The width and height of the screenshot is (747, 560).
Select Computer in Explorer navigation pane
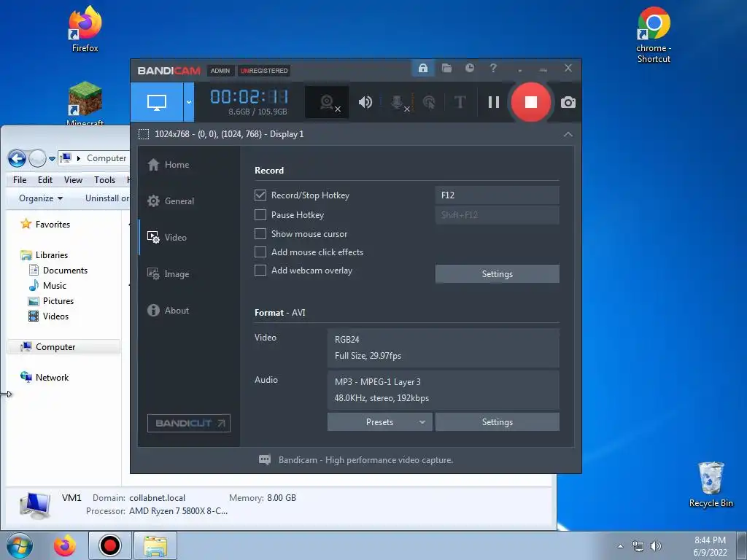(x=63, y=346)
